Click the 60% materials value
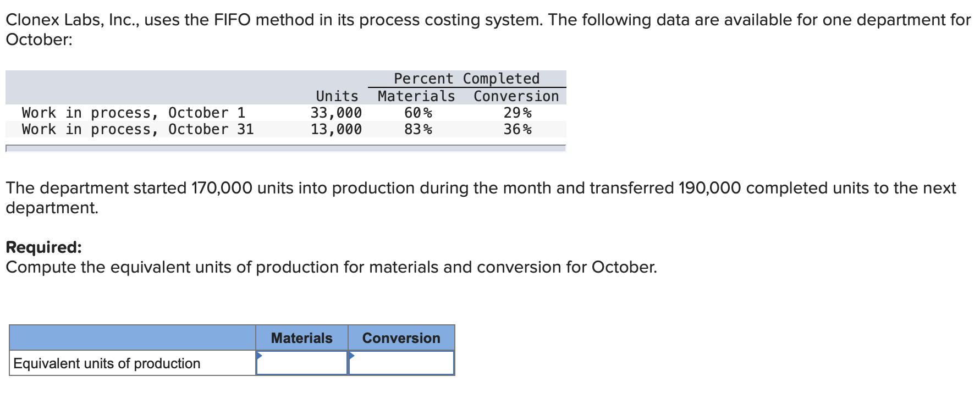This screenshot has width=980, height=404. 419,113
